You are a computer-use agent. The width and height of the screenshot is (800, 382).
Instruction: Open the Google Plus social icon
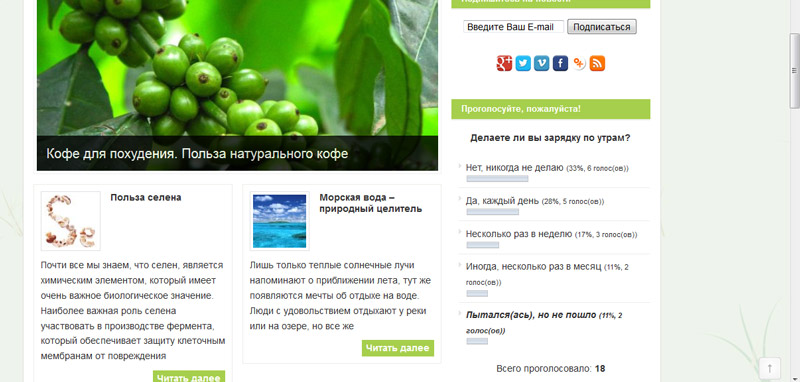coord(504,63)
